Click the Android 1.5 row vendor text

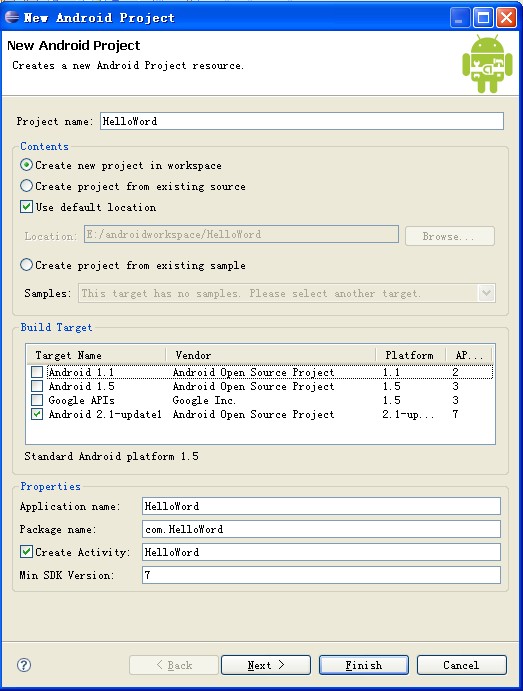point(253,386)
